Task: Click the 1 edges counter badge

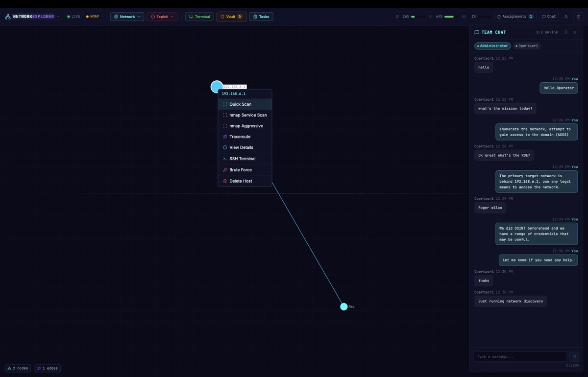Action: [48, 368]
